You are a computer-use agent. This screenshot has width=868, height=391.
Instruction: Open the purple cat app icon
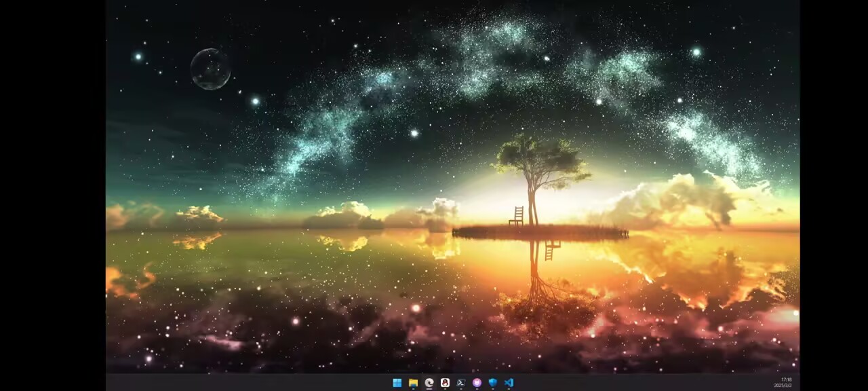point(477,383)
